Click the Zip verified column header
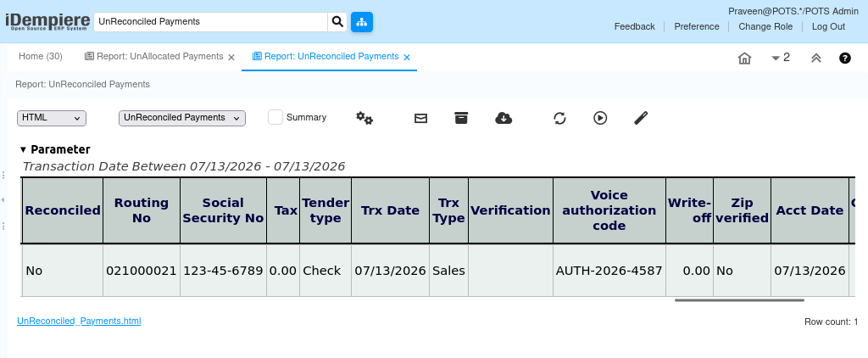Viewport: 868px width, 358px height. point(742,210)
